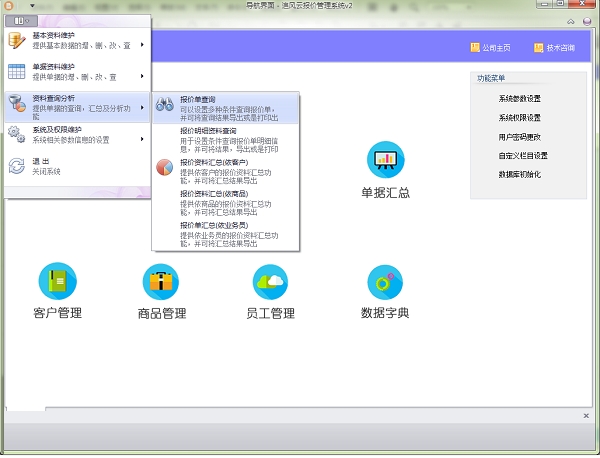Screen dimensions: 600x458
Task: Select 报价单汇总(依业务员) menu entry
Action: click(215, 225)
